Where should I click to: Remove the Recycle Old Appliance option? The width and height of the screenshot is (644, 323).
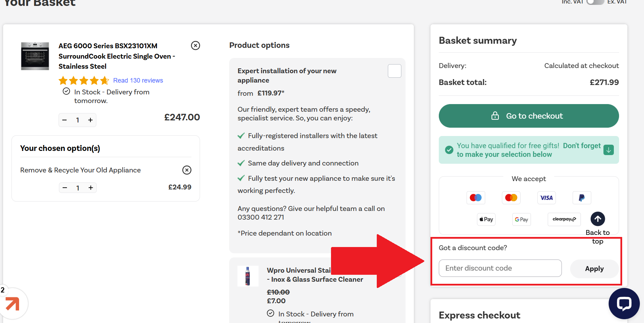coord(187,170)
